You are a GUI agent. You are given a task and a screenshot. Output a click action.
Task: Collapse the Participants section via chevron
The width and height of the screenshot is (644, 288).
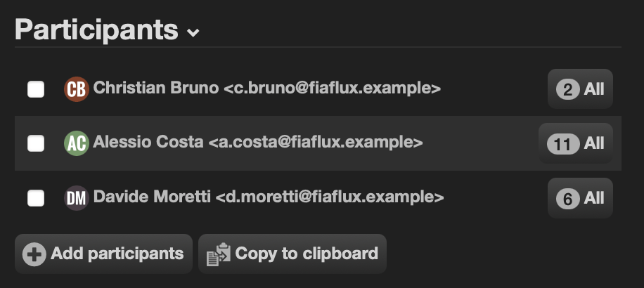[x=193, y=32]
